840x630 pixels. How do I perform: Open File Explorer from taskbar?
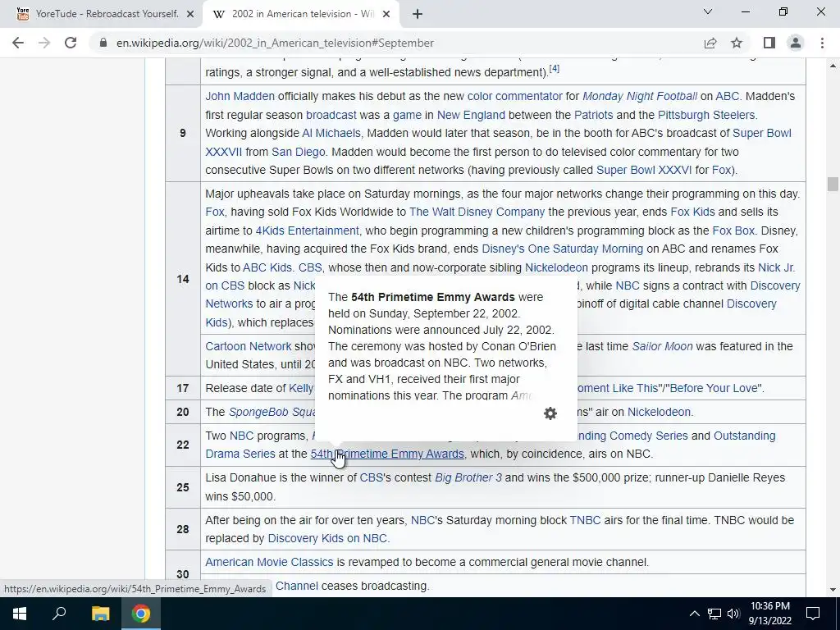[100, 614]
